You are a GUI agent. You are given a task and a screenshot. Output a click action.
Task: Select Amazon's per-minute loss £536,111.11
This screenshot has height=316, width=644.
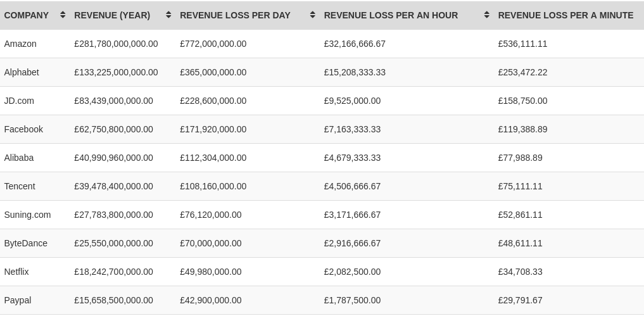522,44
